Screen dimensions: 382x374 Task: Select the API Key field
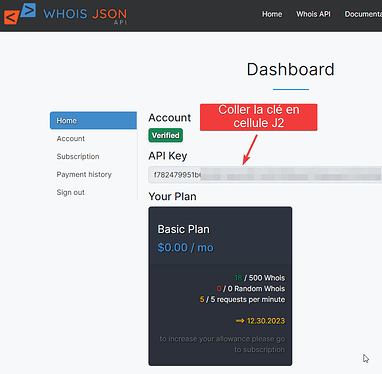point(265,175)
